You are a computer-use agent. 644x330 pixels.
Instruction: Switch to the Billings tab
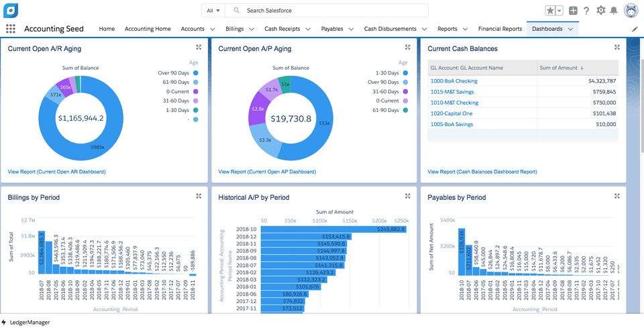tap(235, 29)
